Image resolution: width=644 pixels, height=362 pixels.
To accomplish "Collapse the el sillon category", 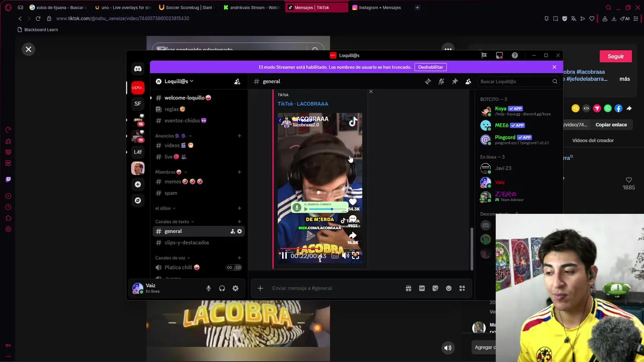I will [166, 208].
